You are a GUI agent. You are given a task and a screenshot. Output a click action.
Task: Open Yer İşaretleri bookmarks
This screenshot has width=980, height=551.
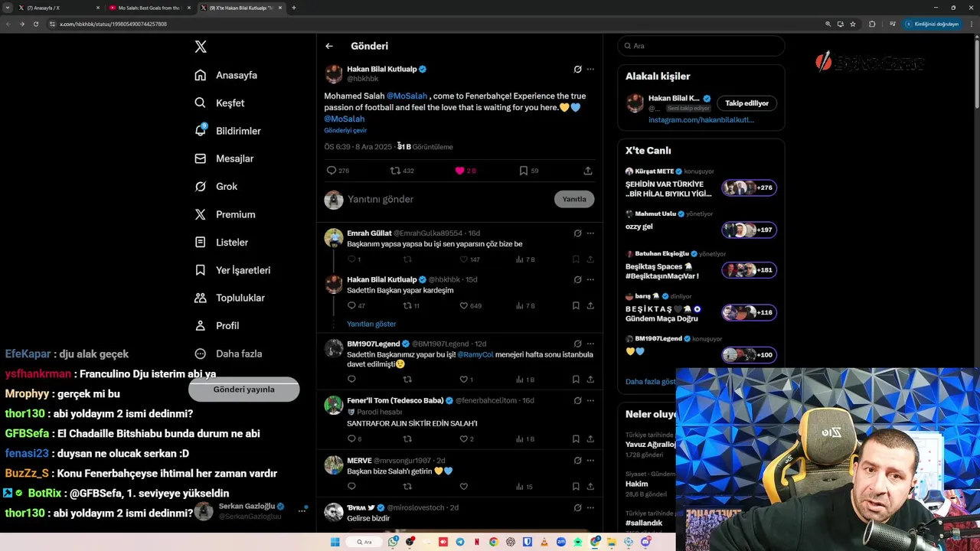pyautogui.click(x=232, y=270)
